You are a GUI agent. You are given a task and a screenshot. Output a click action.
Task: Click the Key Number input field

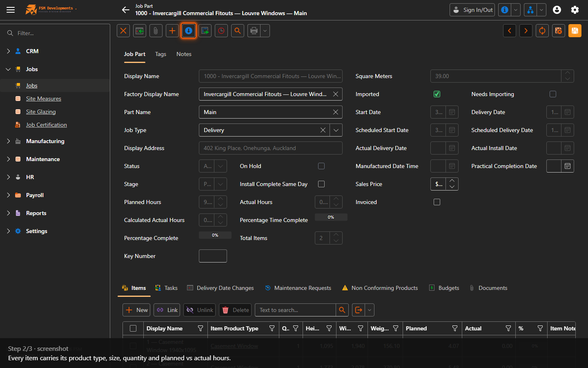point(213,256)
